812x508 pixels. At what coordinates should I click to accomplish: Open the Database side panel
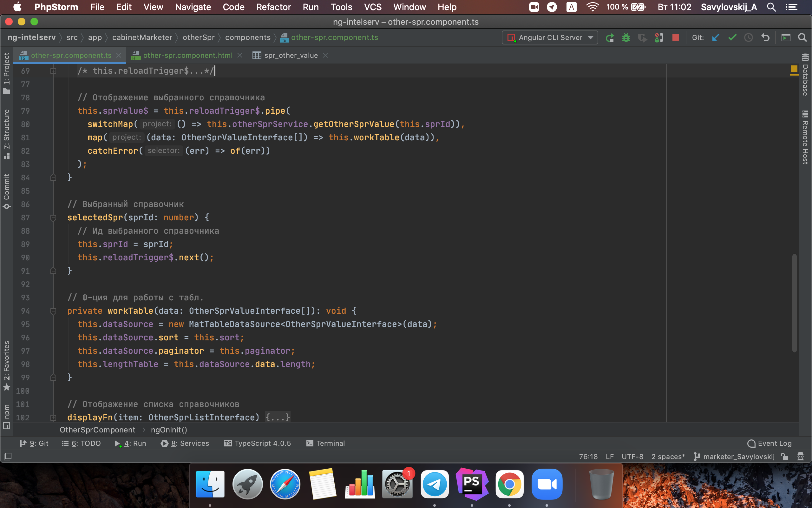[x=805, y=75]
